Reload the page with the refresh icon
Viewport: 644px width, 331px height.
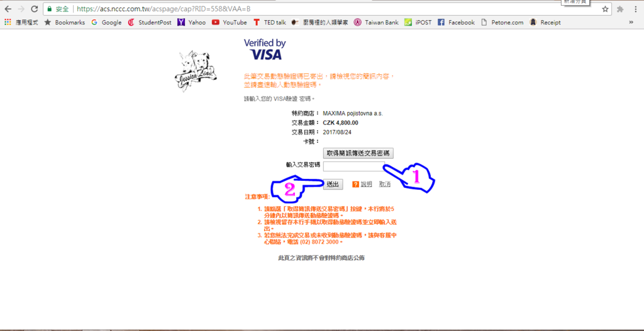click(35, 9)
